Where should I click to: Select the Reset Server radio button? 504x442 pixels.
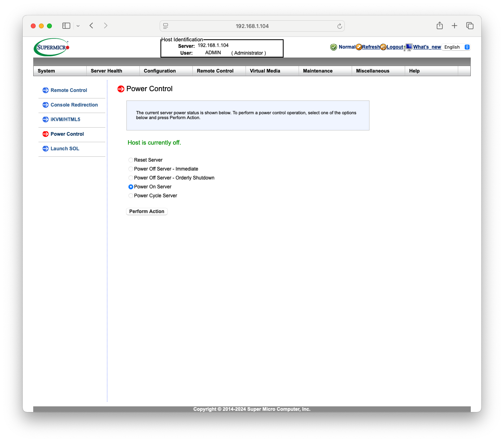[131, 160]
